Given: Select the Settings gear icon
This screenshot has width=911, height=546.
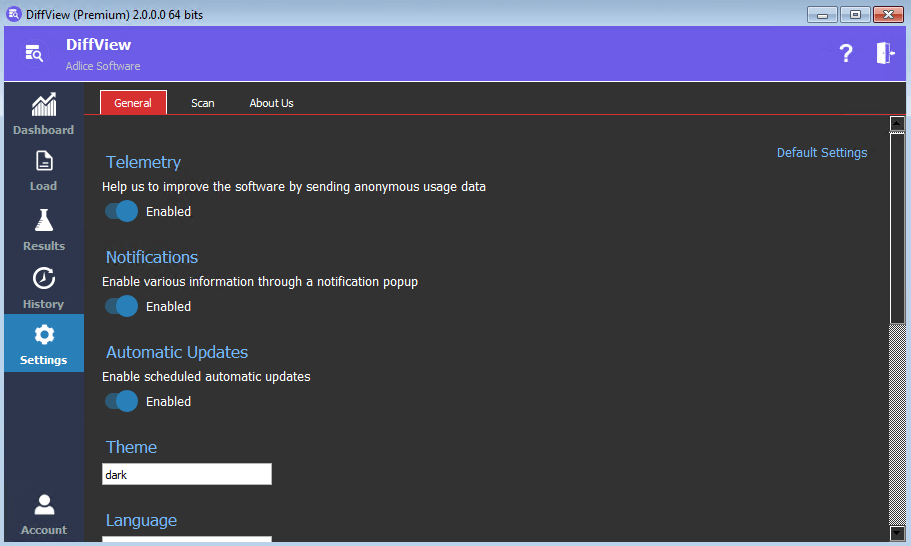Looking at the screenshot, I should pyautogui.click(x=44, y=335).
